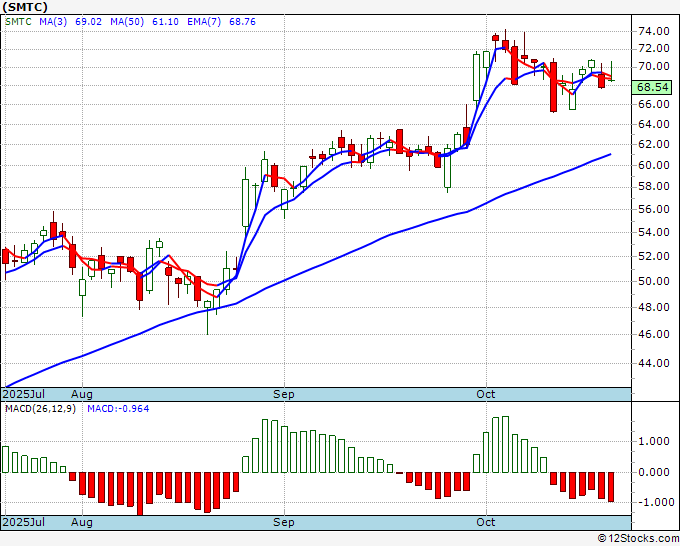
Task: Click the last red MACD histogram bar
Action: [x=611, y=487]
